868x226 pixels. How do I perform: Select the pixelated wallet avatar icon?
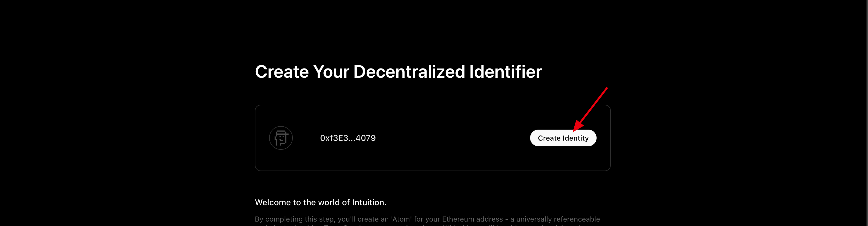point(281,138)
